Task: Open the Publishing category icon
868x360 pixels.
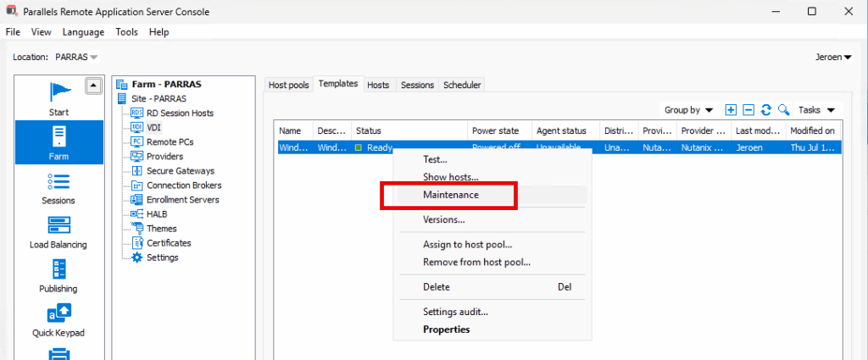Action: (x=58, y=269)
